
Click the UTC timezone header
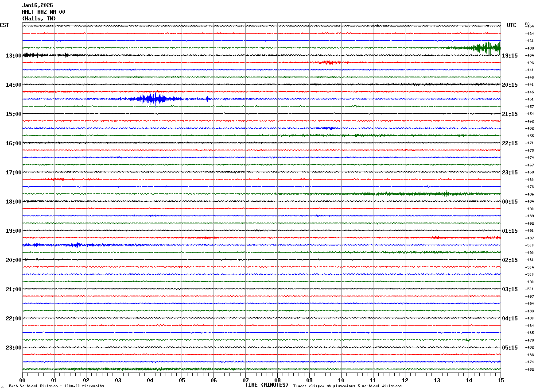512,25
